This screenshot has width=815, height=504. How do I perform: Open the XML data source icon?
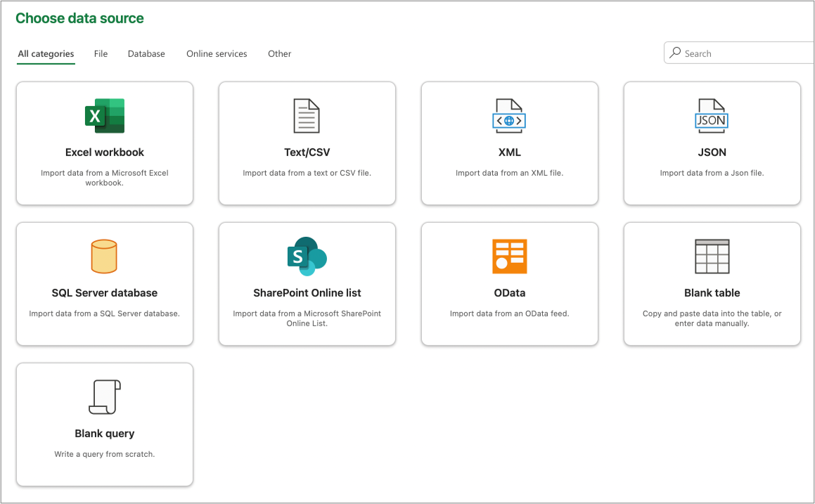[x=509, y=115]
